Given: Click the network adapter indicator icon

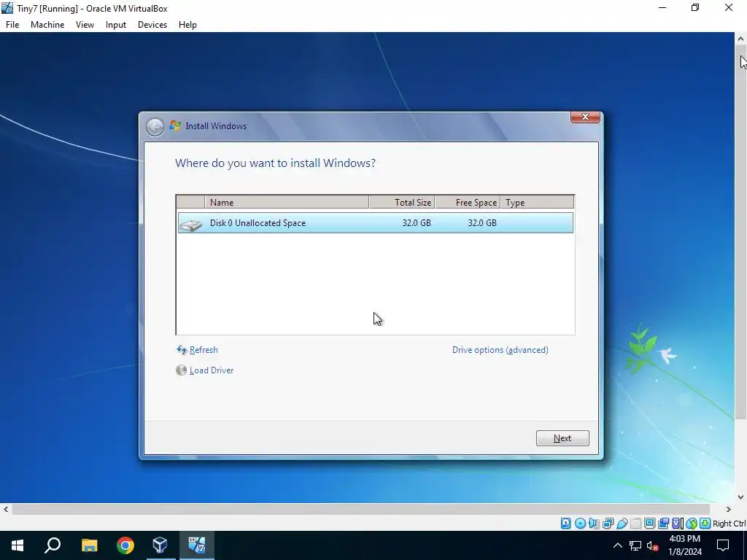Looking at the screenshot, I should [x=608, y=524].
